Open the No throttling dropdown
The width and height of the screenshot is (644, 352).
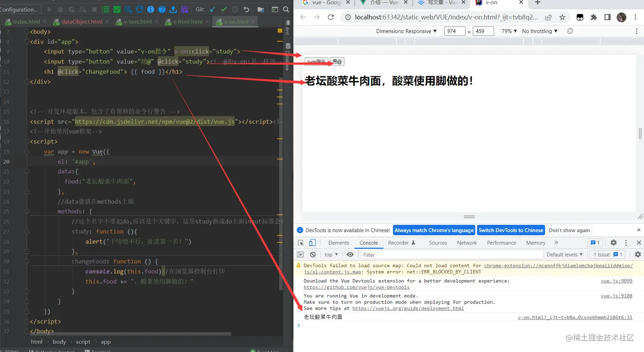[540, 31]
